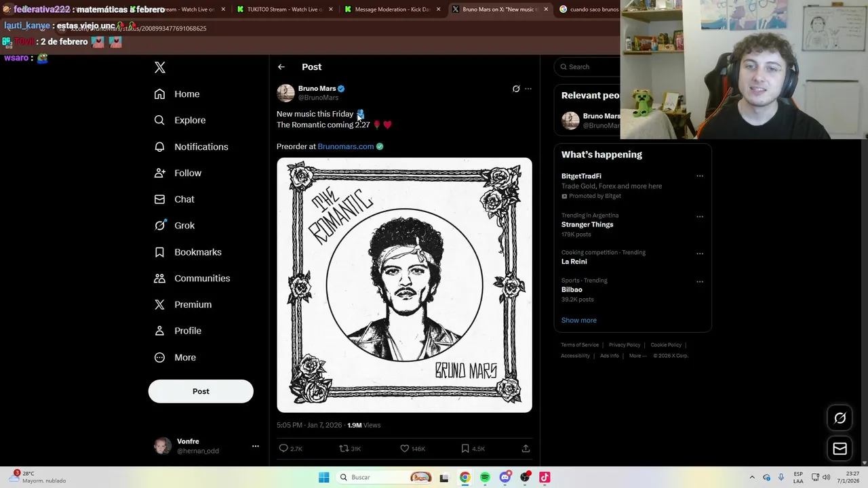Open more options for La Reini trend
Viewport: 868px width, 488px height.
click(x=700, y=253)
